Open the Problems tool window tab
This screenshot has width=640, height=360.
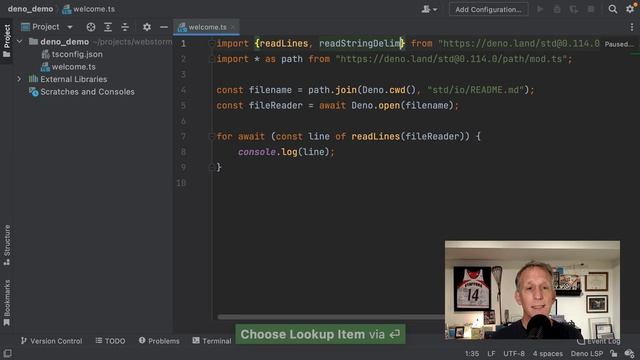(159, 341)
